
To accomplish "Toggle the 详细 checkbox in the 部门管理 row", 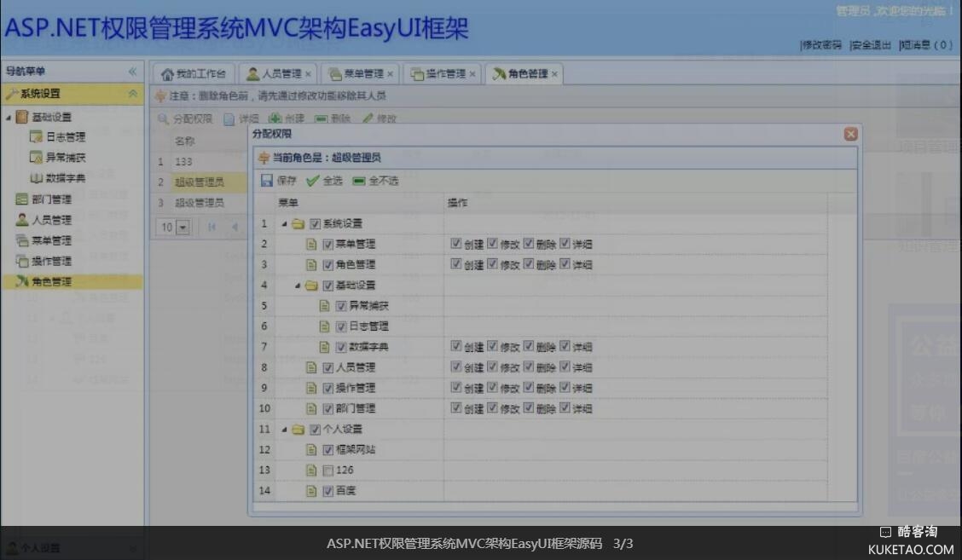I will (565, 407).
